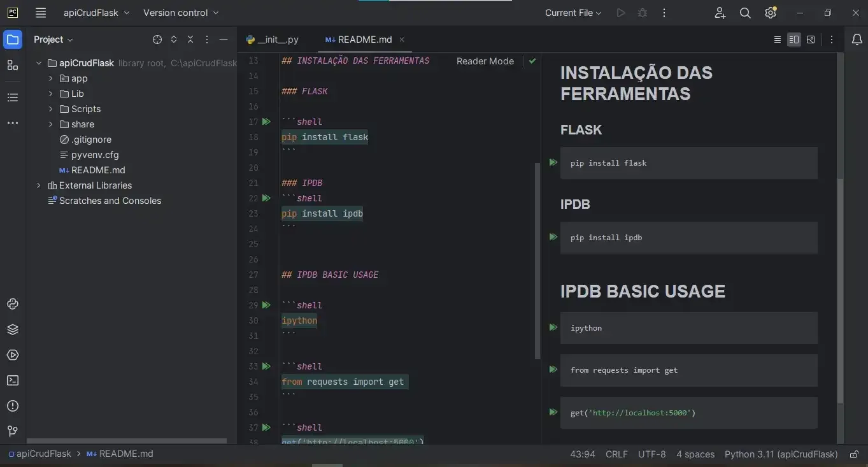Click apiCrudFlask breadcrumb in navigation bar
The width and height of the screenshot is (868, 467).
[x=39, y=454]
